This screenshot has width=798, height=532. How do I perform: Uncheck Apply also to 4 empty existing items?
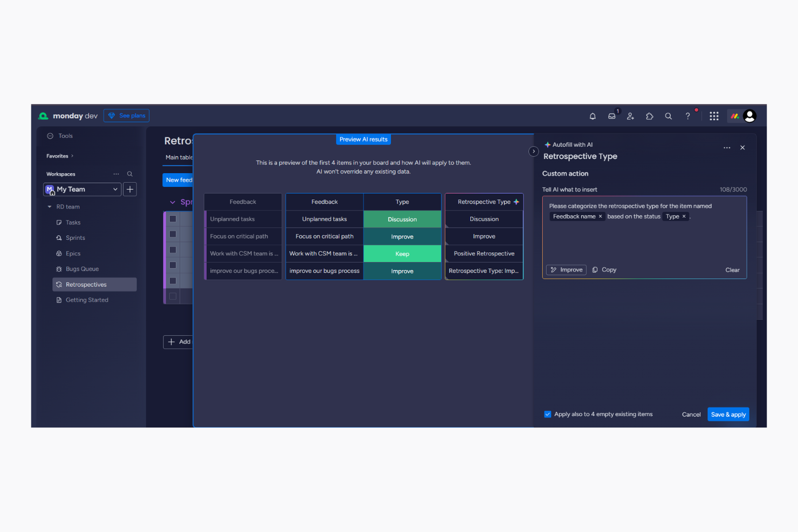click(x=547, y=414)
